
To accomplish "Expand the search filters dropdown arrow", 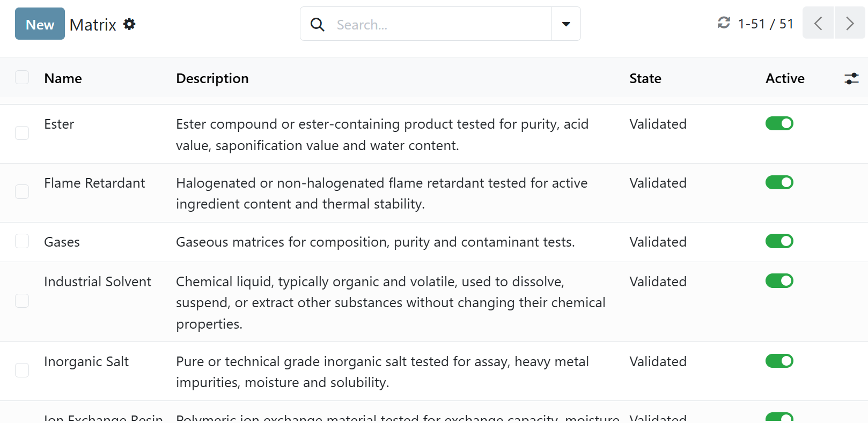I will 566,24.
